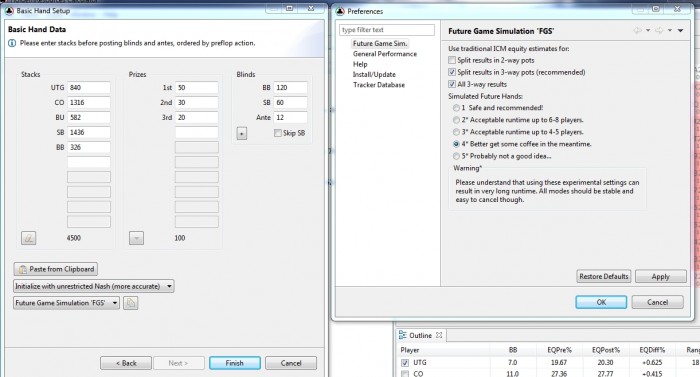Select 3* acceptable runtime 4-5 players
Screen dimensions: 700x377
point(456,132)
